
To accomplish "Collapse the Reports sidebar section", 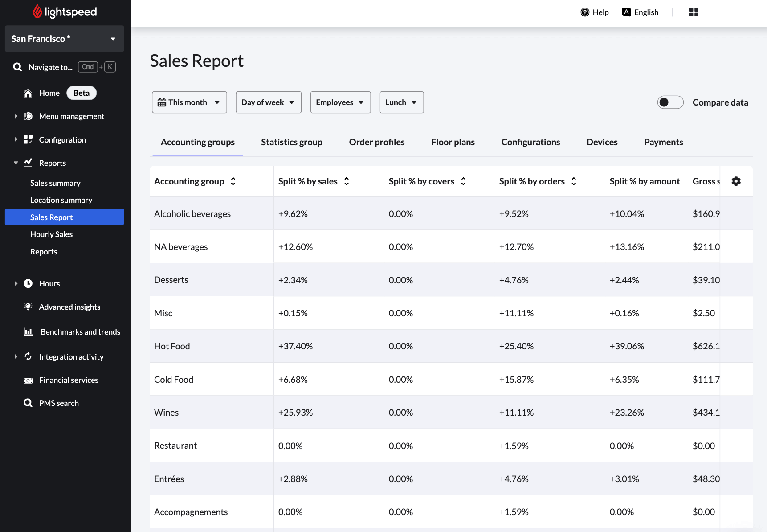I will [x=16, y=163].
